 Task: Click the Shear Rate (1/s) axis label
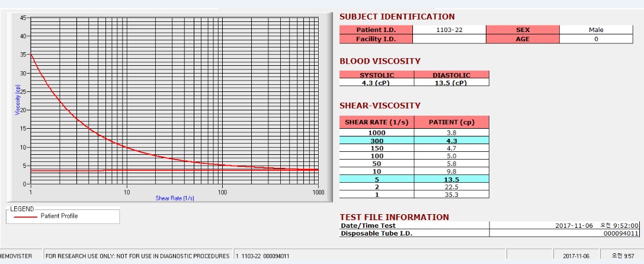(175, 198)
